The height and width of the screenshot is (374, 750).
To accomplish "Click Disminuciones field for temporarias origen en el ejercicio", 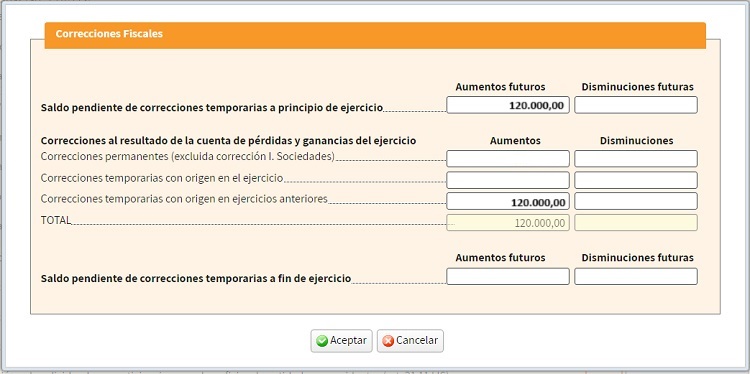I will point(636,180).
